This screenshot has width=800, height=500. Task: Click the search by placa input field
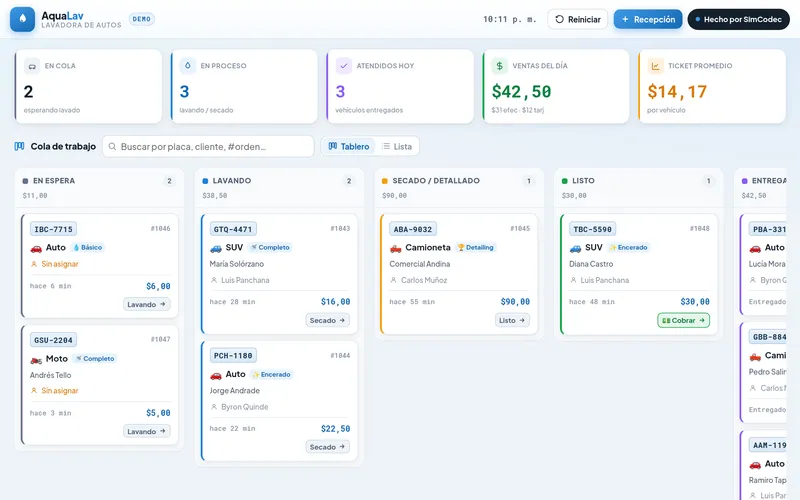pyautogui.click(x=208, y=146)
